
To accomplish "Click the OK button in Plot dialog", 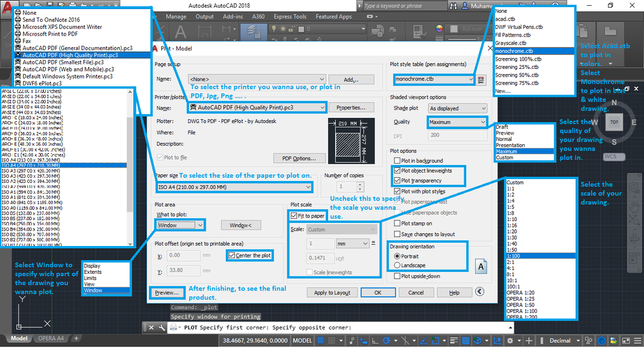I will [x=378, y=292].
